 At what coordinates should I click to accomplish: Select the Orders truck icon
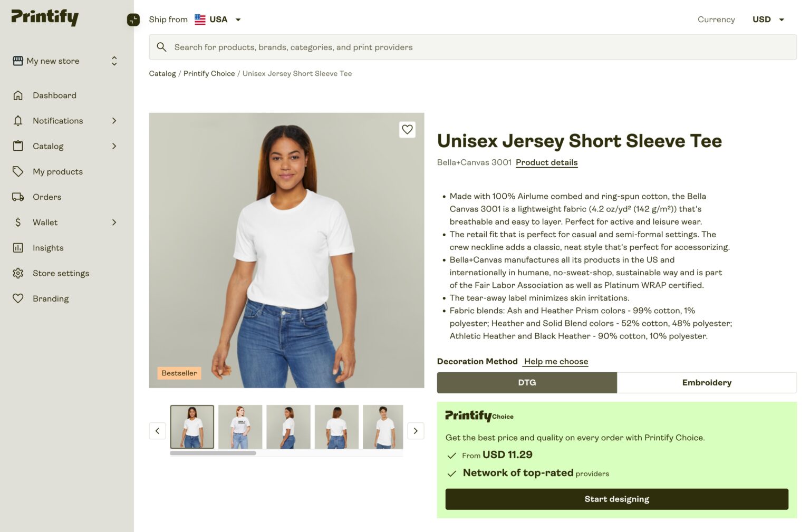click(18, 197)
